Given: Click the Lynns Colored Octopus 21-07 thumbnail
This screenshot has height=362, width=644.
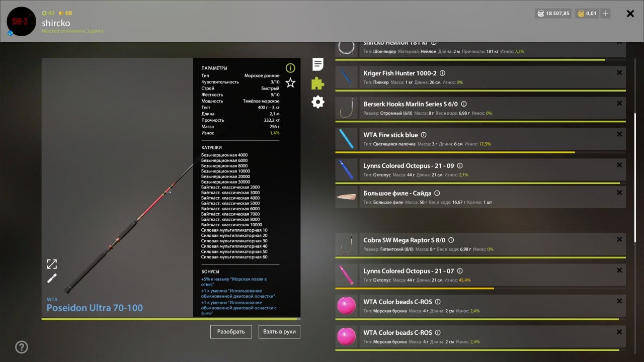Looking at the screenshot, I should [347, 275].
